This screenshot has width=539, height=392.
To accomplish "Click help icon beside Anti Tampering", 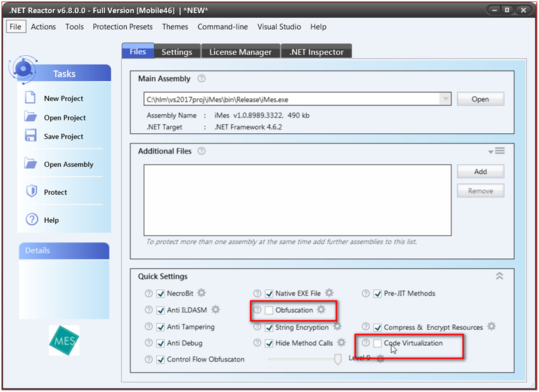I will coord(148,326).
